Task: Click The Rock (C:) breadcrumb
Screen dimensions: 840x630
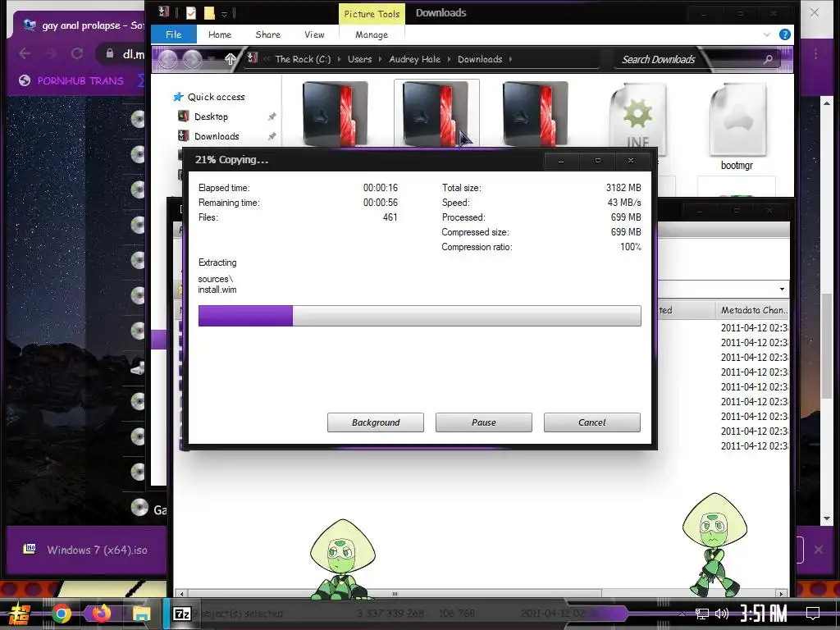Action: [x=303, y=59]
